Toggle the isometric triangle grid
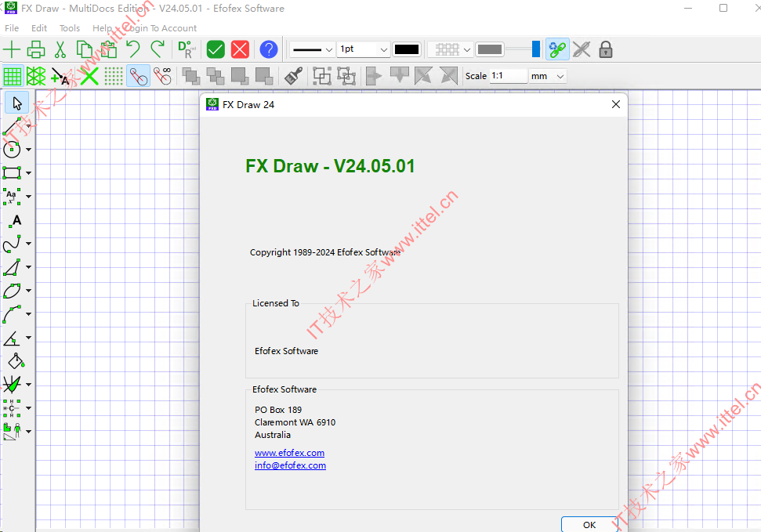 [x=36, y=76]
